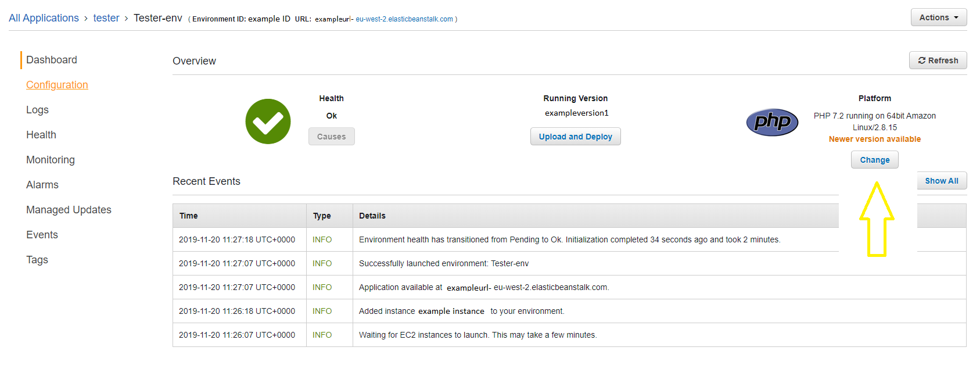Click the Refresh button
Screen dimensions: 980x372
click(x=938, y=60)
